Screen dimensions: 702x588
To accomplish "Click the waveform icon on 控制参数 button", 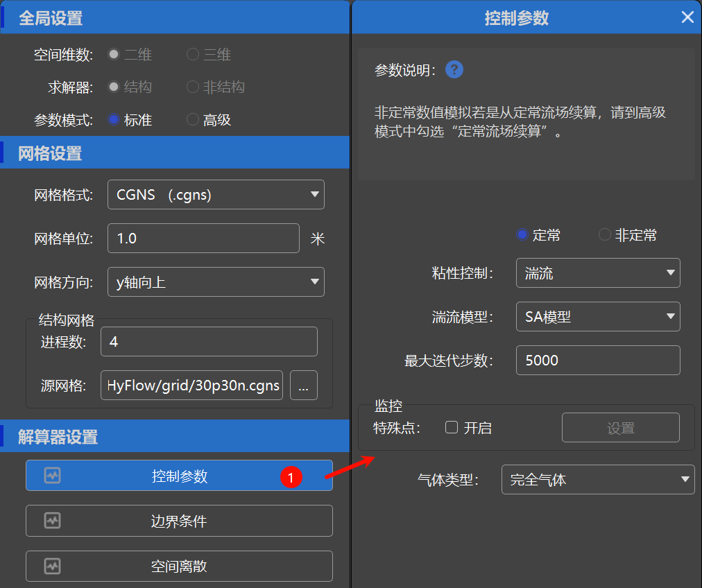I will 52,476.
